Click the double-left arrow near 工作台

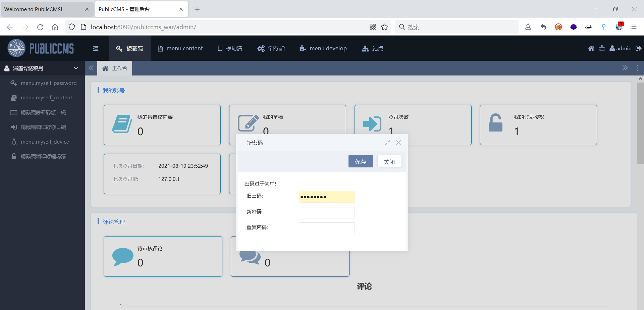(x=91, y=68)
